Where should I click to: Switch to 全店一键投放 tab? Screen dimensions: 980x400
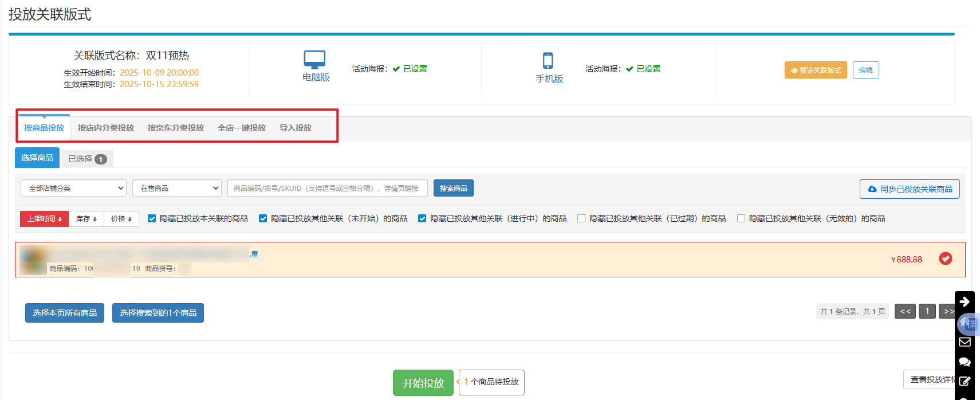(x=242, y=128)
